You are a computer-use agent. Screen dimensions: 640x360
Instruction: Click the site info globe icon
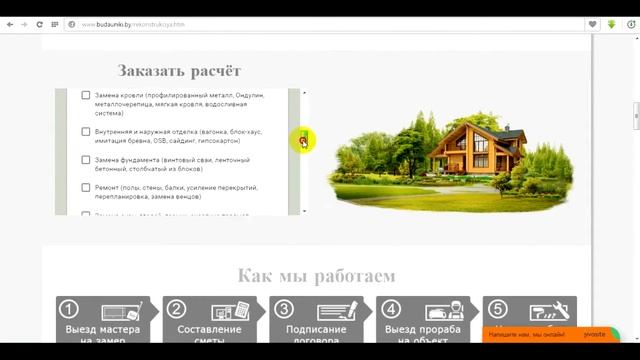(x=72, y=24)
